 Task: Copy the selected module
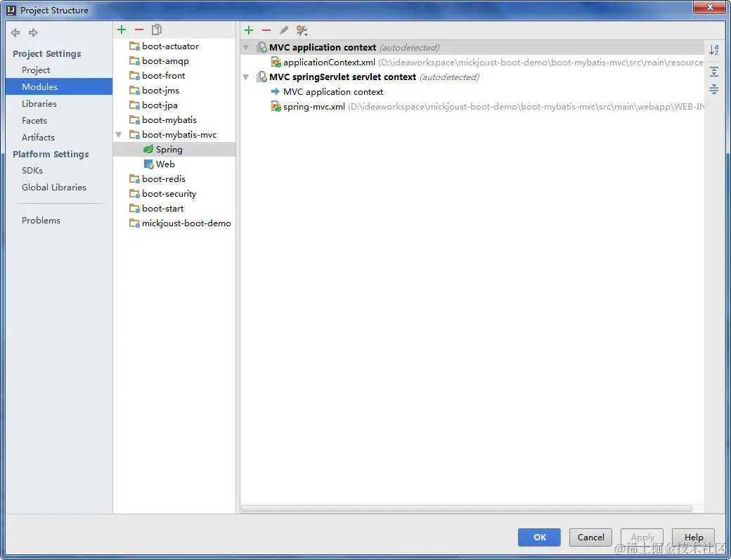157,30
